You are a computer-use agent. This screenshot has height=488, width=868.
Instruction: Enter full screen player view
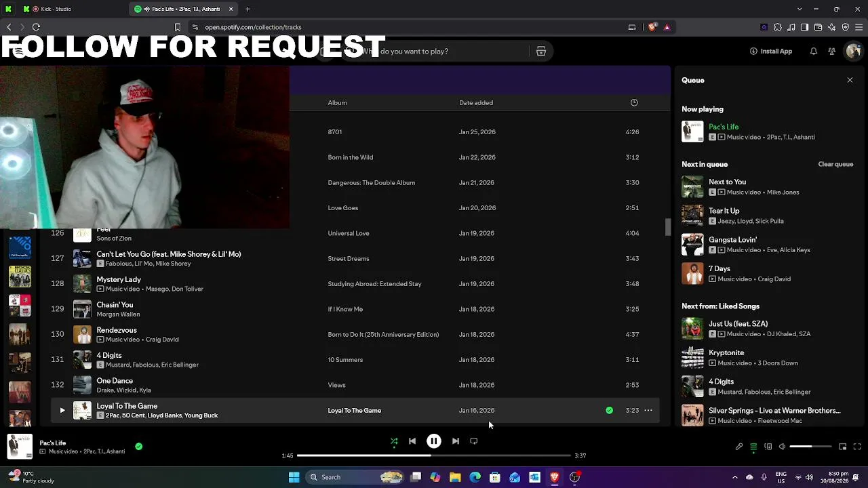point(857,447)
